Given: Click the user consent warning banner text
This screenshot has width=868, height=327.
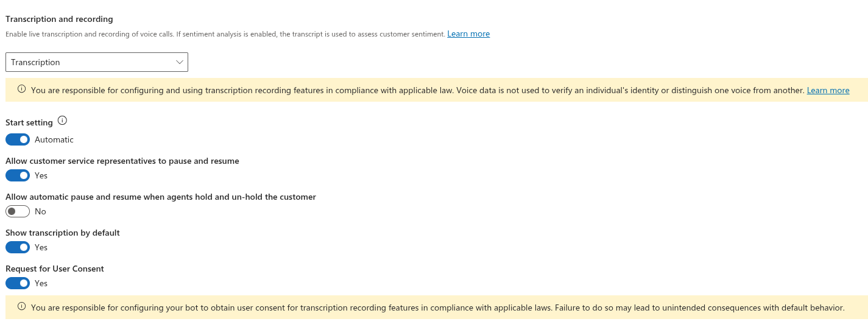Looking at the screenshot, I should coord(437,308).
